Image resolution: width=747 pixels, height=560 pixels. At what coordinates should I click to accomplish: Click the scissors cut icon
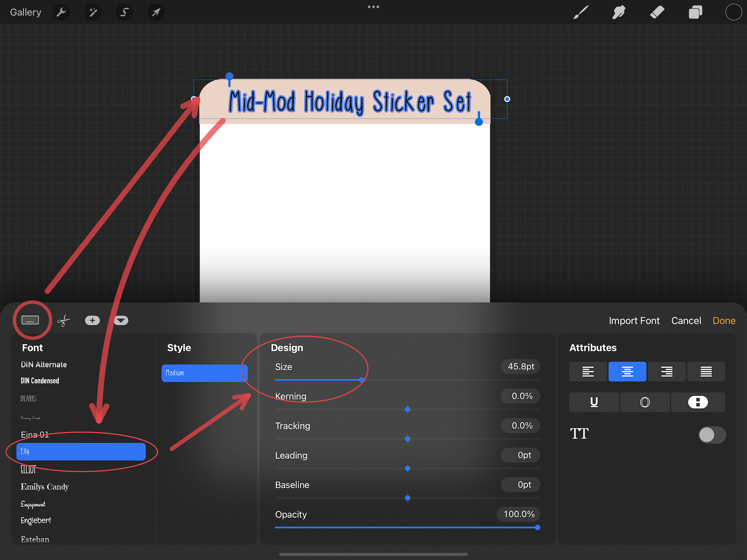coord(63,320)
